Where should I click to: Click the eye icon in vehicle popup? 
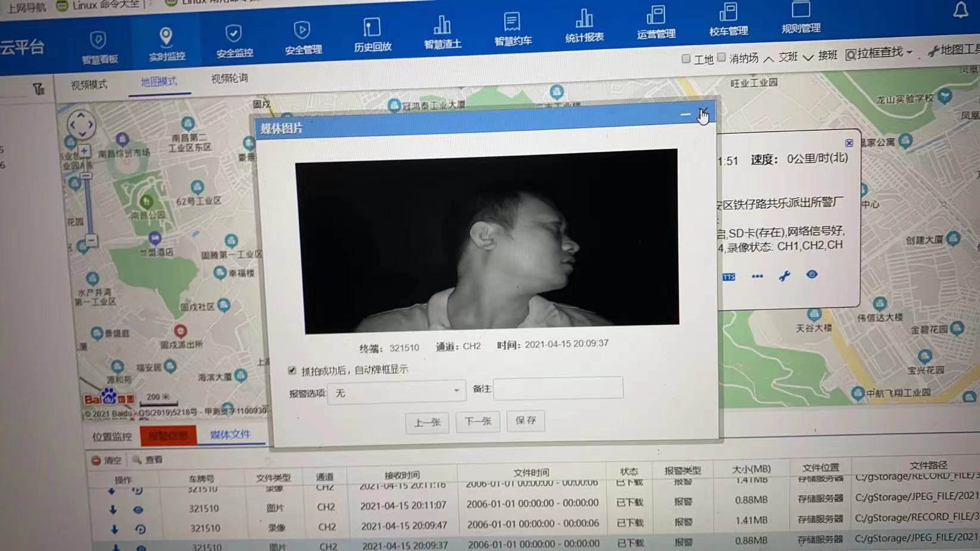[812, 274]
